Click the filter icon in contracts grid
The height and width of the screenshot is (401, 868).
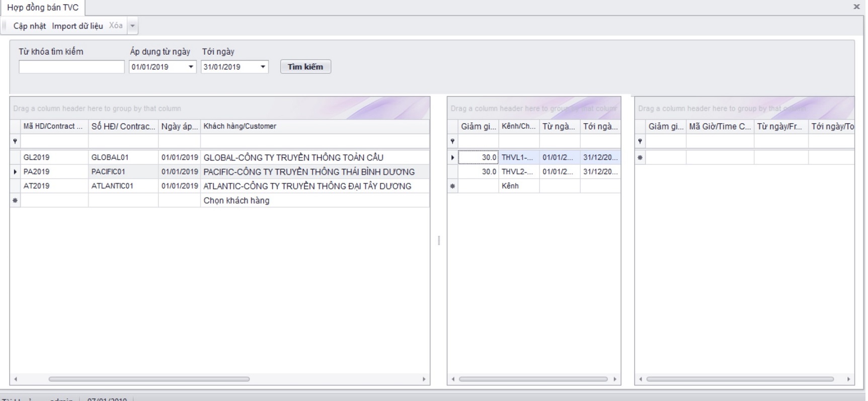pos(15,141)
